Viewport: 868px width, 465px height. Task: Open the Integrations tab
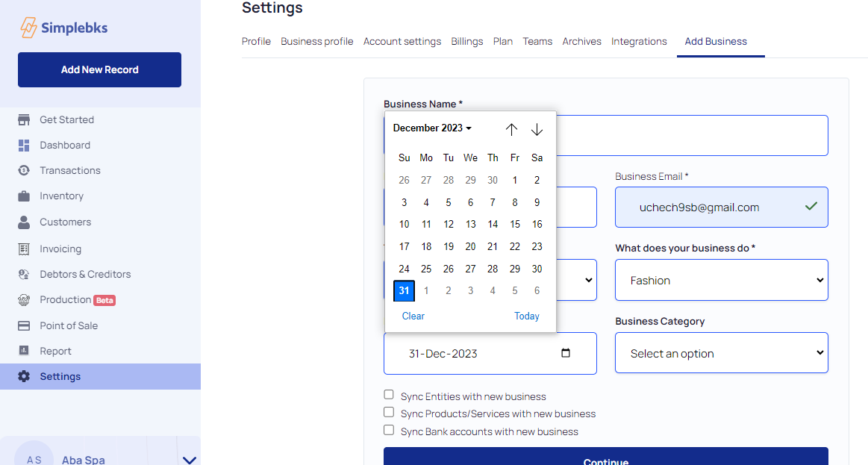(639, 42)
